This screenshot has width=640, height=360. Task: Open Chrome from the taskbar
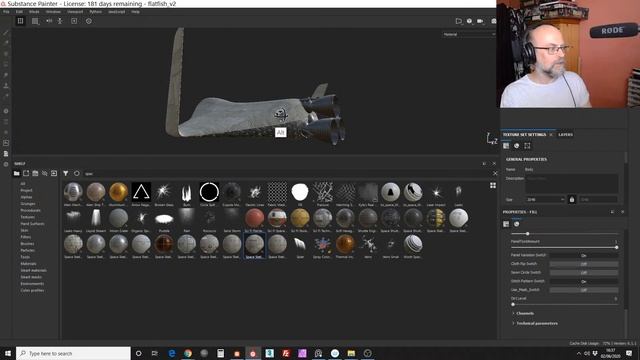[x=188, y=353]
